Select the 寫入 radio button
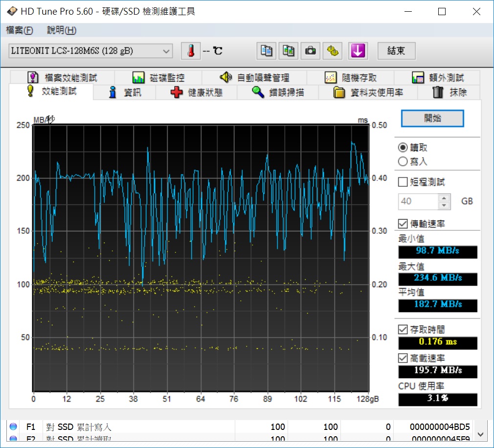 tap(403, 161)
